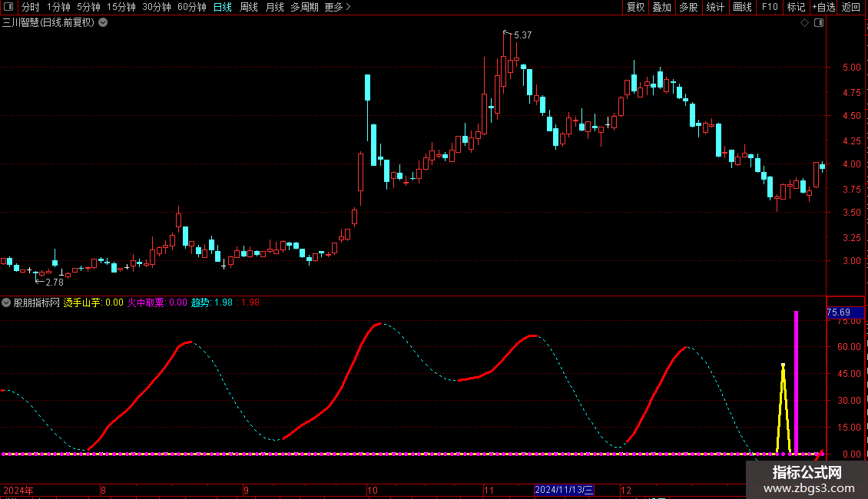Click the tall magenta 火中取栗 signal bar
This screenshot has width=868, height=499.
[796, 382]
